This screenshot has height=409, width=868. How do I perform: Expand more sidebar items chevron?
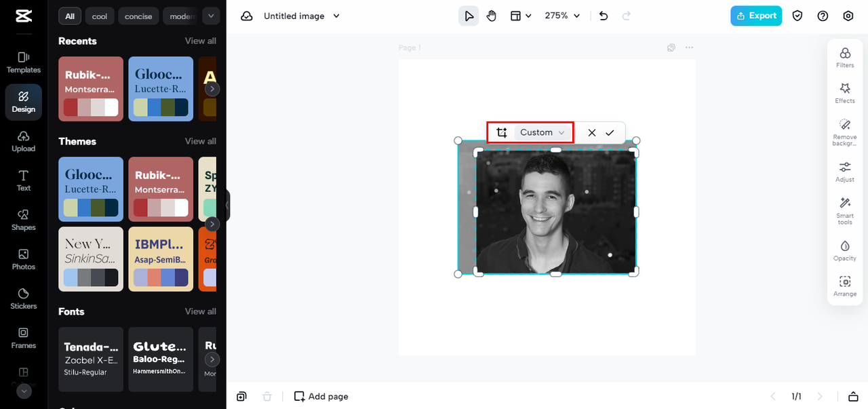coord(24,391)
